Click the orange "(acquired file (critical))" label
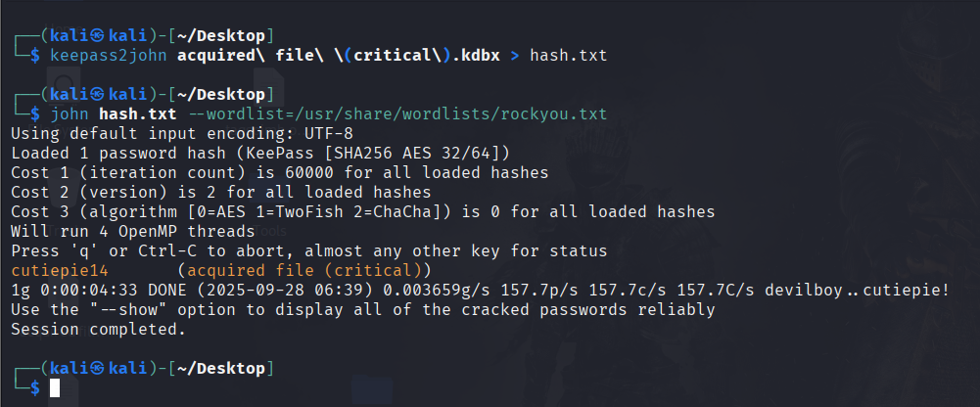This screenshot has height=407, width=980. pos(304,271)
